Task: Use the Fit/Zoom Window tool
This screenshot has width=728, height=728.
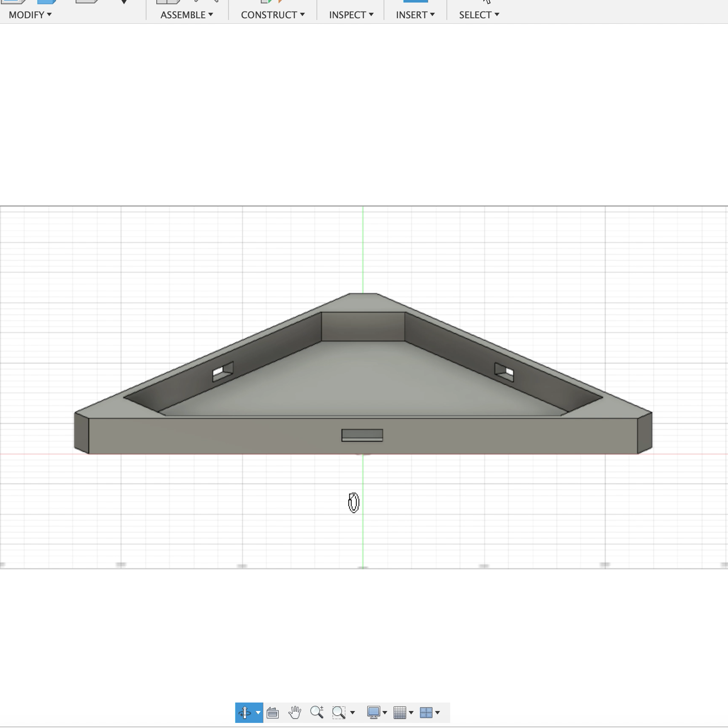Action: pyautogui.click(x=339, y=712)
